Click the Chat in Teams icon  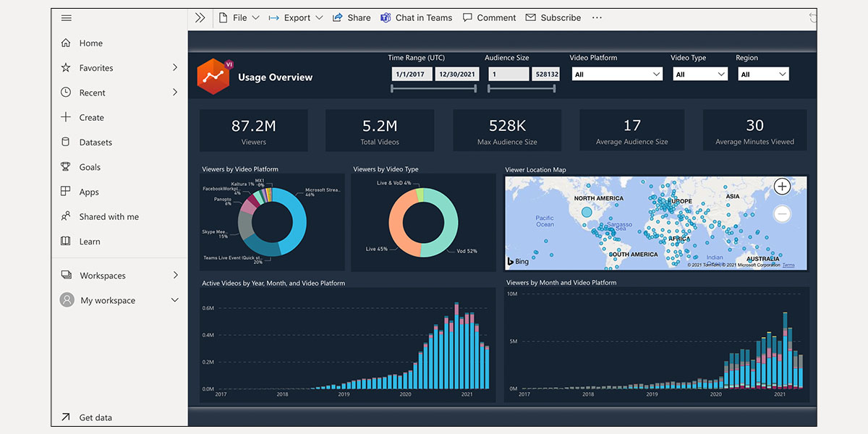pyautogui.click(x=385, y=17)
